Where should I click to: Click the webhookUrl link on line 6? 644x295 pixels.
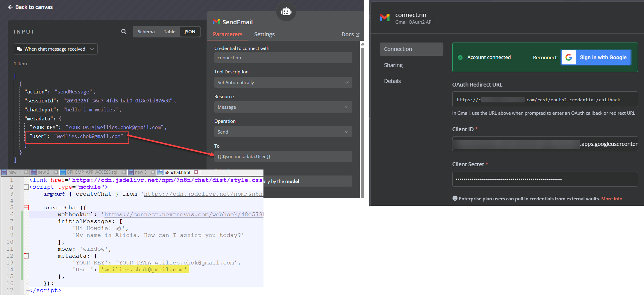pos(184,214)
